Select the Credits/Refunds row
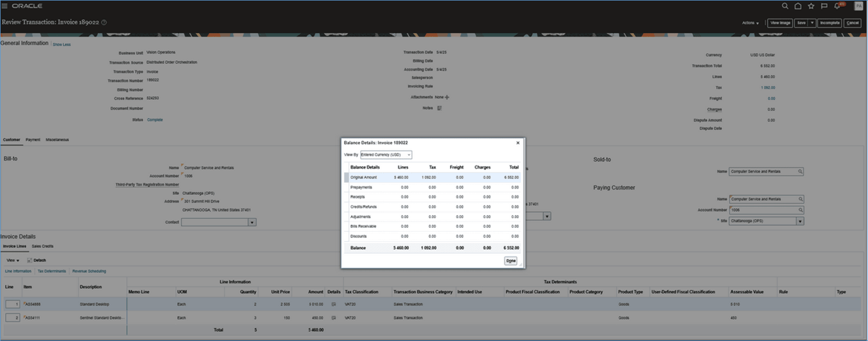This screenshot has width=868, height=341. tap(432, 207)
